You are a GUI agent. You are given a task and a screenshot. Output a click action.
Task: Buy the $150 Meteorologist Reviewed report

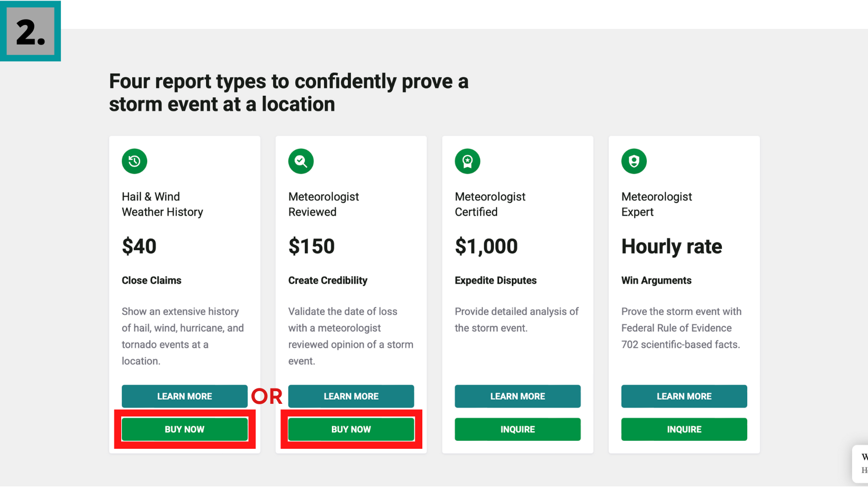351,429
